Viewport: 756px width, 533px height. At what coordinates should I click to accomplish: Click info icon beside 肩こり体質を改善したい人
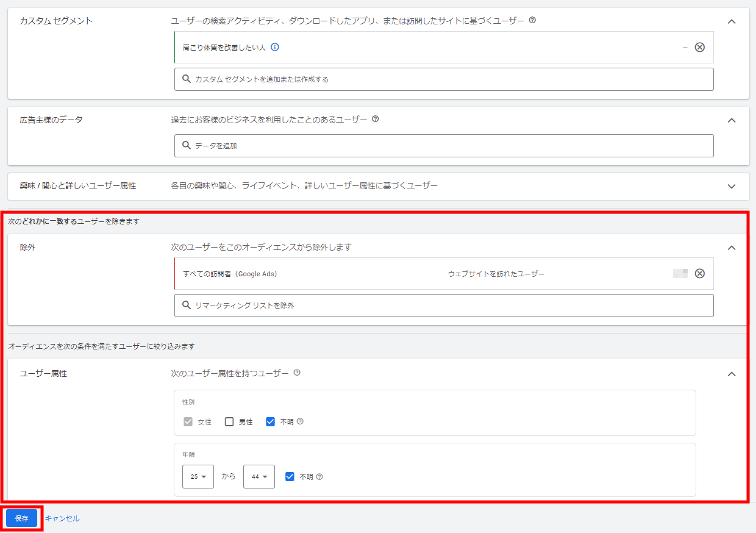pos(275,47)
